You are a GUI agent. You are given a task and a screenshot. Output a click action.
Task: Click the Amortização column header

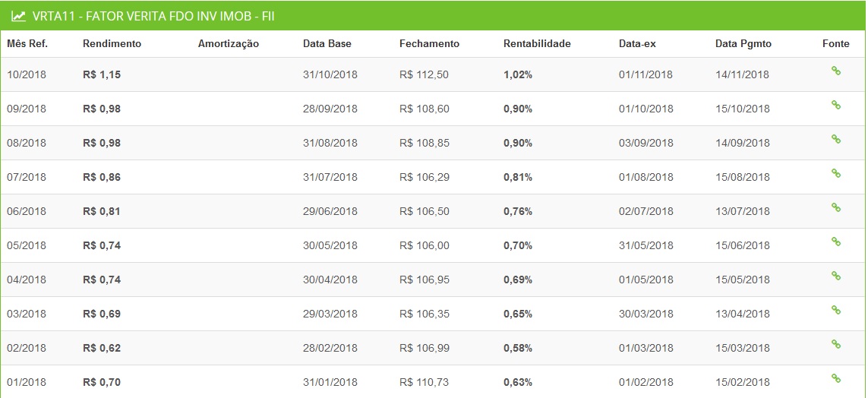[228, 44]
